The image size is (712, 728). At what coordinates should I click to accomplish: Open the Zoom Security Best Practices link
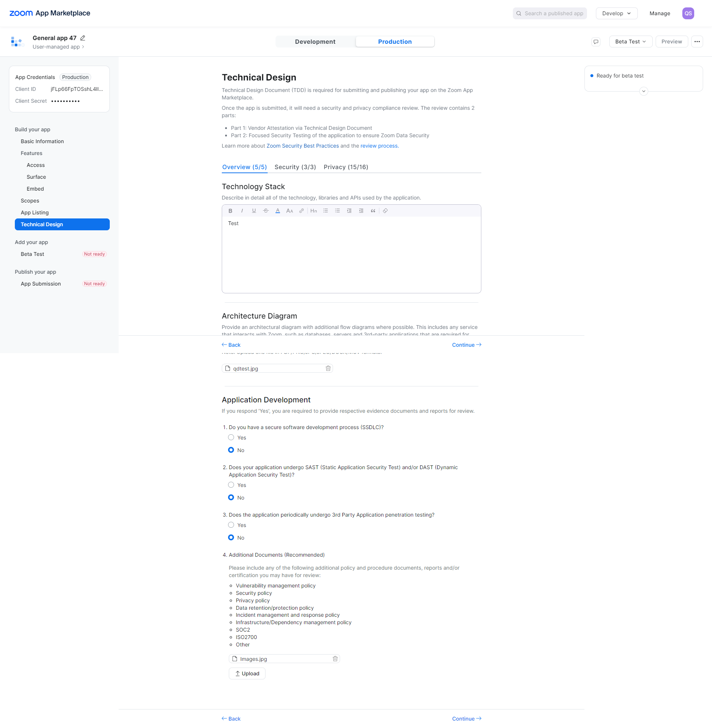tap(303, 146)
